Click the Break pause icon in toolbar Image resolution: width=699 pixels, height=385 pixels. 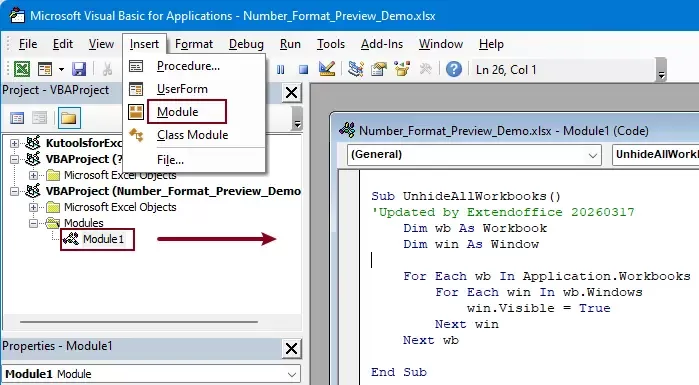280,70
